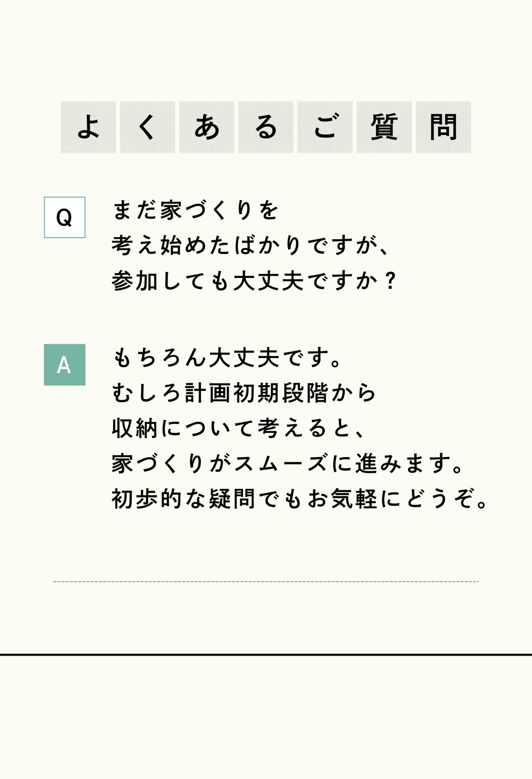Click the green dashed divider line

click(x=266, y=581)
